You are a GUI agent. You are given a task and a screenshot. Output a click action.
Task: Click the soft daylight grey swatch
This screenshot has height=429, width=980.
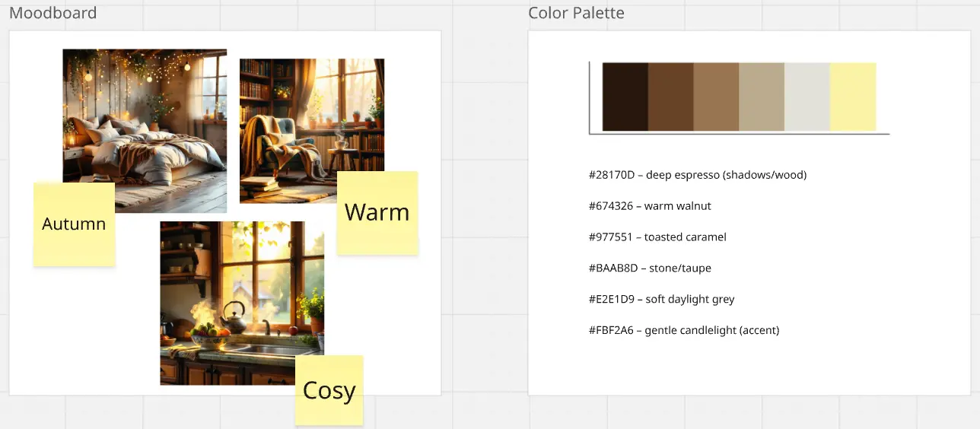807,97
